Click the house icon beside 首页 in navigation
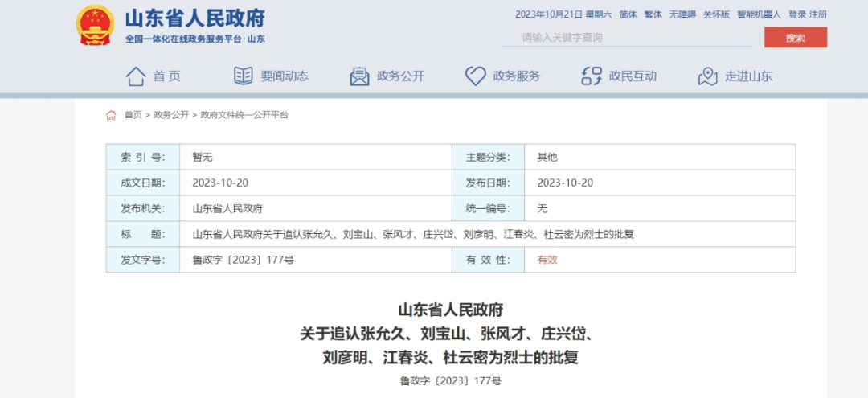The height and width of the screenshot is (398, 868). [x=136, y=76]
